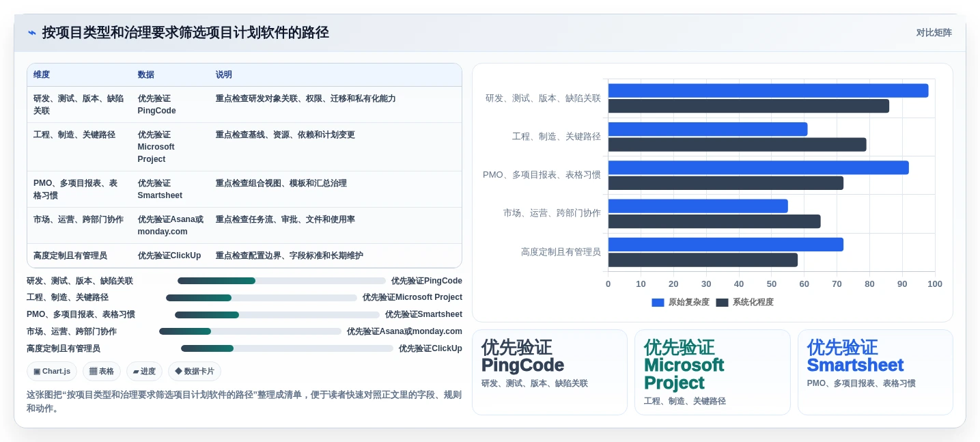Image resolution: width=980 pixels, height=442 pixels.
Task: Click the lightning icon beside the title
Action: click(x=32, y=33)
